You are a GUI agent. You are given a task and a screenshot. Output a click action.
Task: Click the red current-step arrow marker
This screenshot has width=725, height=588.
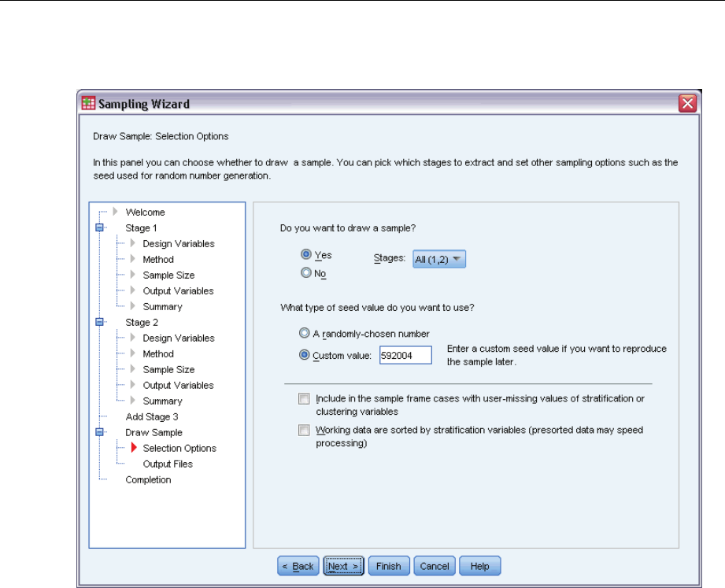click(x=134, y=447)
